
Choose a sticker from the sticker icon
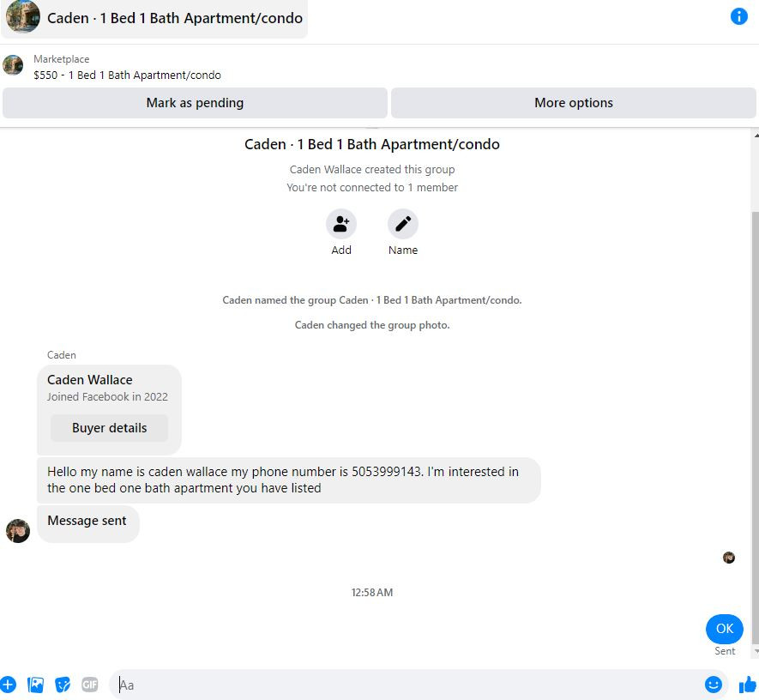coord(63,685)
